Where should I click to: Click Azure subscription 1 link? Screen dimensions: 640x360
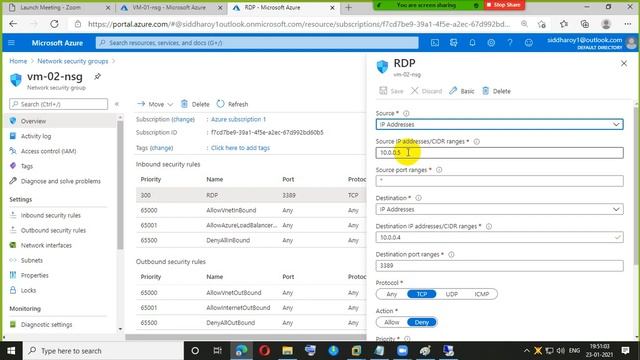point(238,119)
